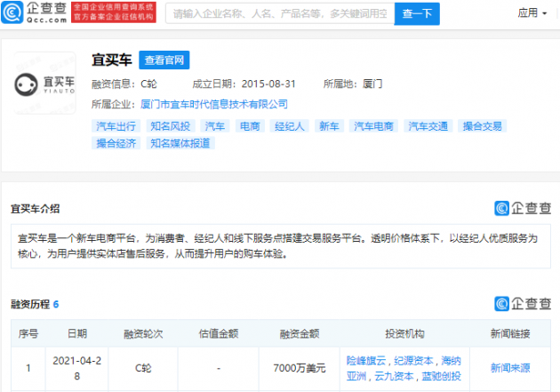Select the 汽车电商 tag
Screen dimensions: 560x392
point(373,126)
